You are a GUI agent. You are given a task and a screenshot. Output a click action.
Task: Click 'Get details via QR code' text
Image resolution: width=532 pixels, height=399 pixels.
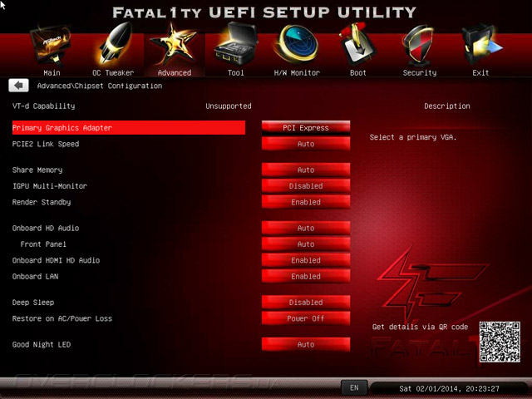point(420,327)
